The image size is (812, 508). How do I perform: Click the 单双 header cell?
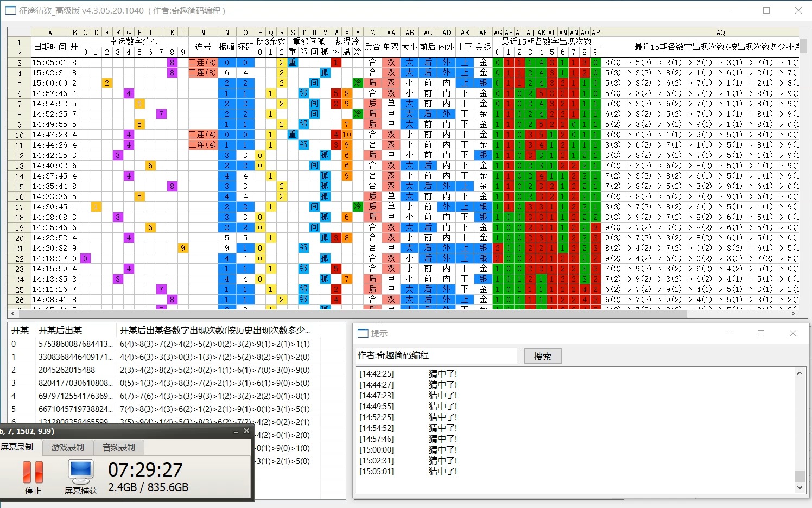coord(391,47)
